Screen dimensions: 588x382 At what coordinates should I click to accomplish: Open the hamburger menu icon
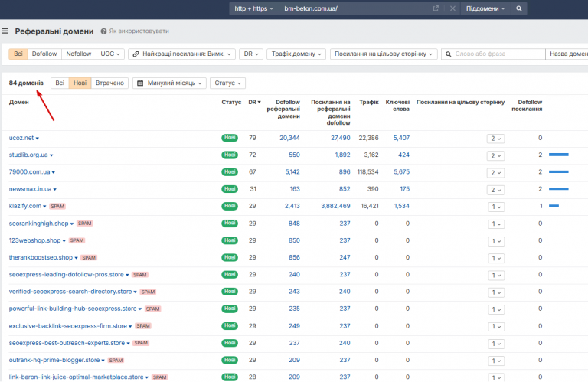[5, 31]
